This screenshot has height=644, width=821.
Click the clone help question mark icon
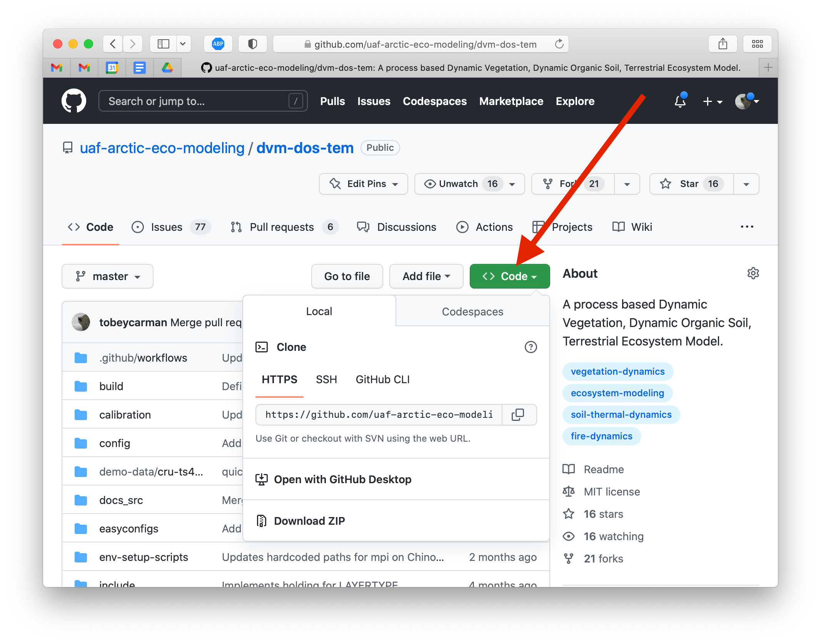tap(531, 347)
